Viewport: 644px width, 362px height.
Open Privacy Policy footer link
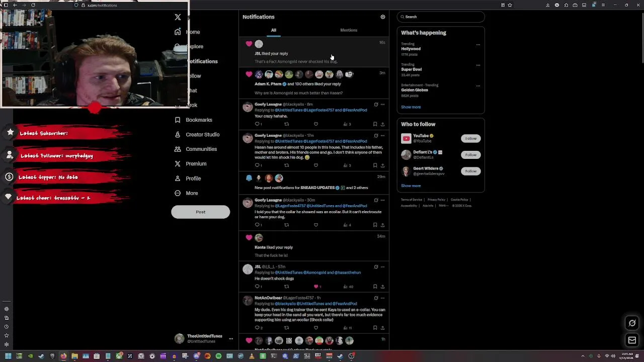tap(436, 200)
